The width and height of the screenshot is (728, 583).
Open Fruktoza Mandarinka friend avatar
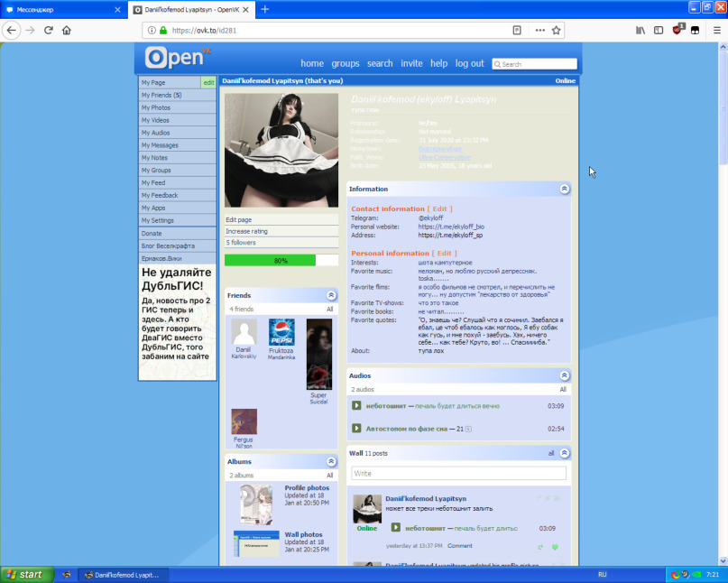pyautogui.click(x=281, y=332)
